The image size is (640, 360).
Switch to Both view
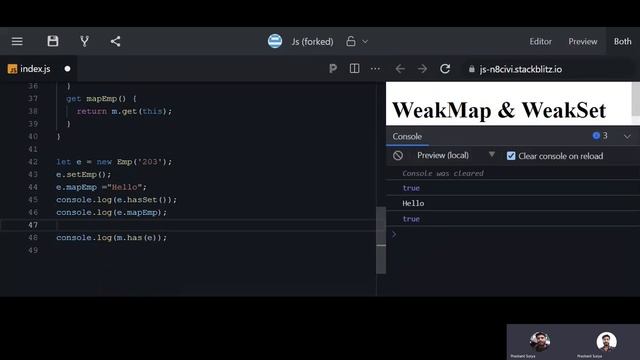[622, 42]
